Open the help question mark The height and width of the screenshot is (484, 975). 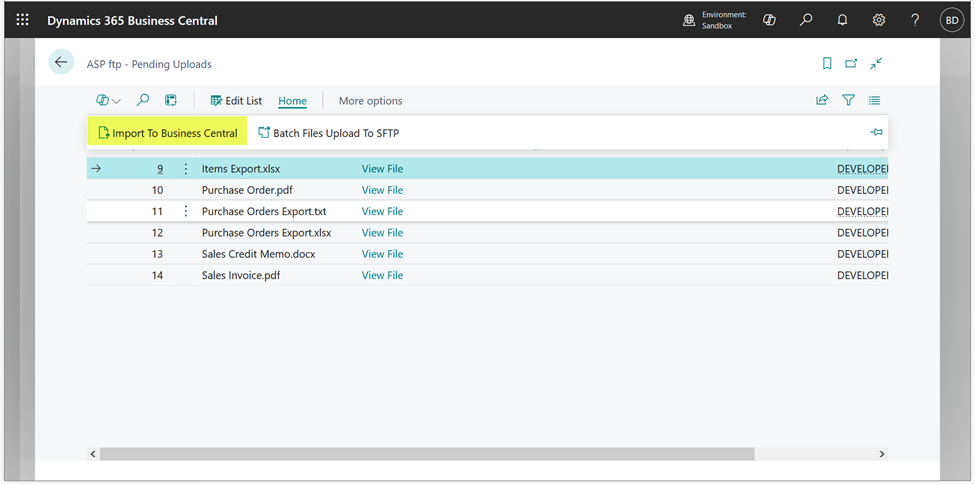[915, 20]
